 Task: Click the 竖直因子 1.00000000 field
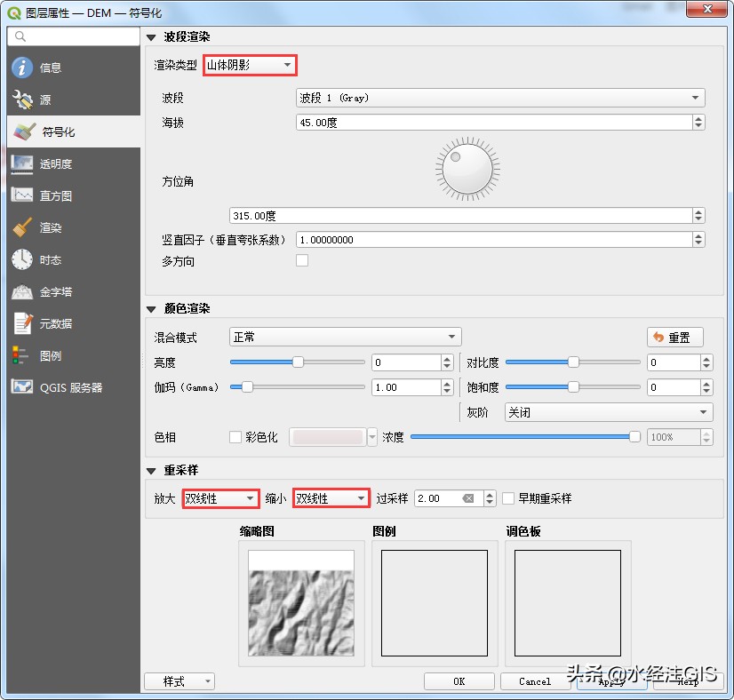pos(494,240)
